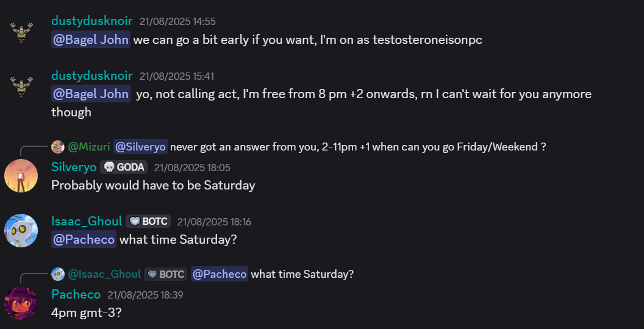Click the Silveryo username above the Saturday message
The width and height of the screenshot is (644, 329).
tap(74, 167)
